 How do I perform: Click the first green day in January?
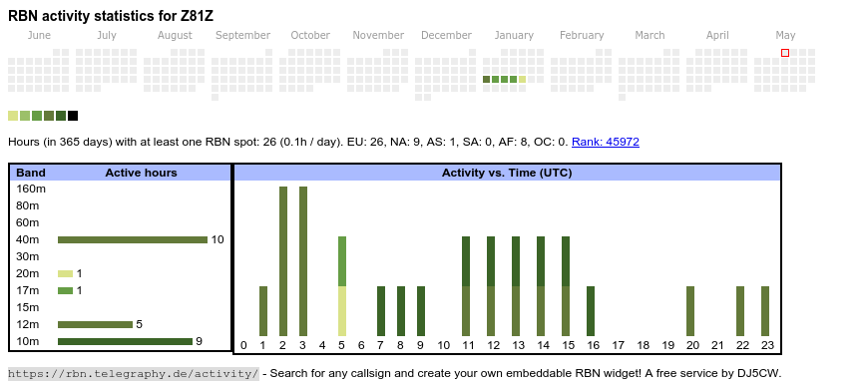pos(487,79)
